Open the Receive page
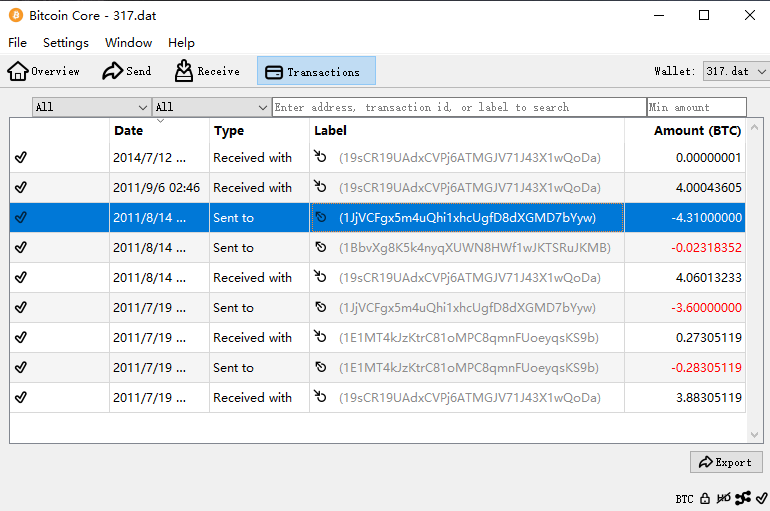Viewport: 770px width, 511px height. click(207, 71)
